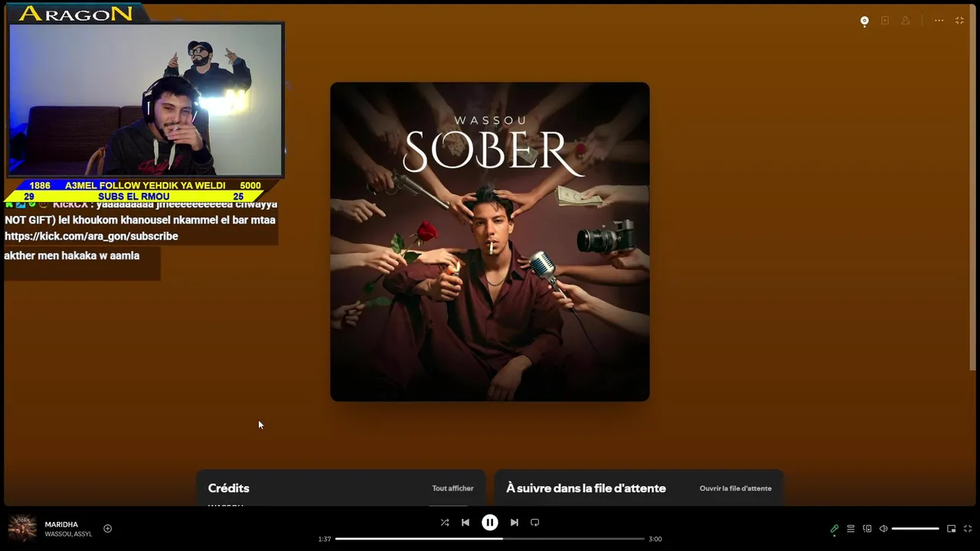This screenshot has height=551, width=980.
Task: Click chat message akther men hakaka w aamla
Action: click(72, 256)
